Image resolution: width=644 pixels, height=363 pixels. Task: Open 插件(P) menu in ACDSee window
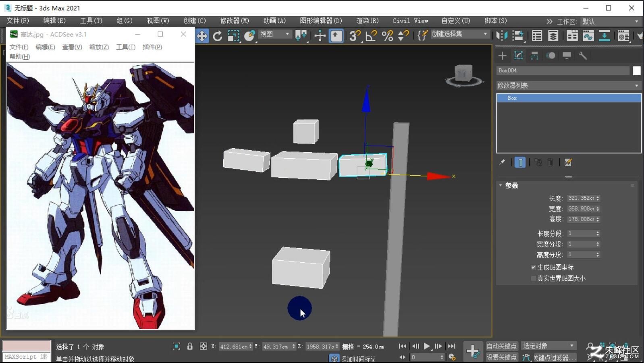(152, 47)
